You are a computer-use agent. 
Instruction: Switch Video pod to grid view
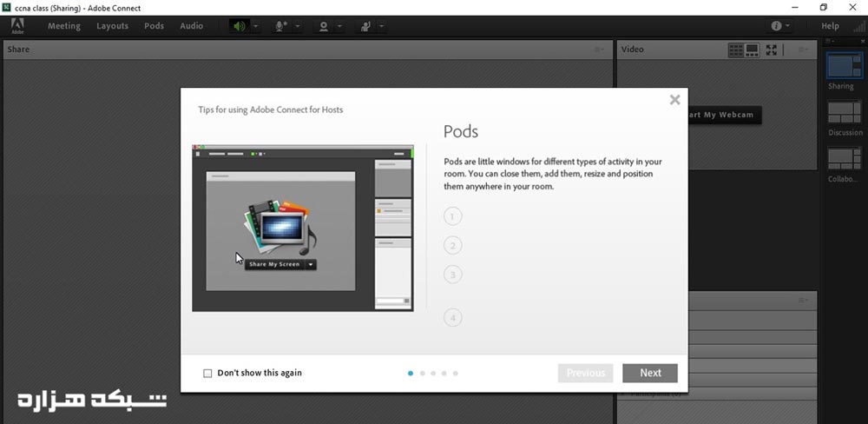click(x=736, y=50)
